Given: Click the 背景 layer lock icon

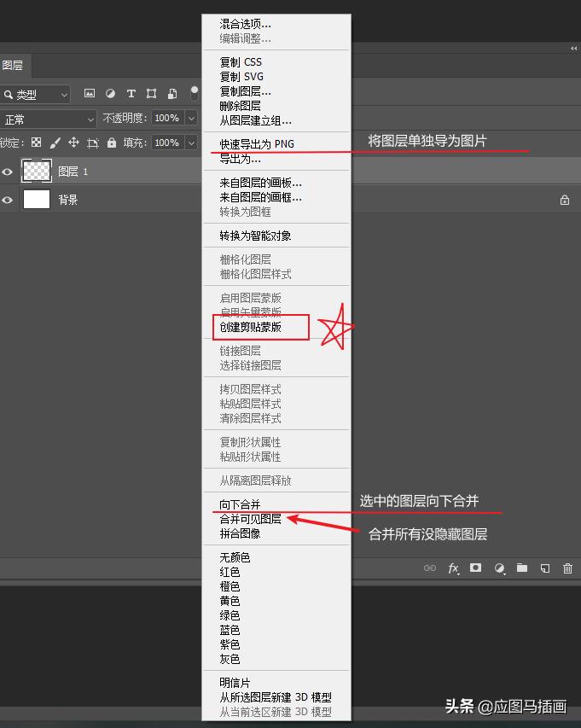Looking at the screenshot, I should coord(564,200).
